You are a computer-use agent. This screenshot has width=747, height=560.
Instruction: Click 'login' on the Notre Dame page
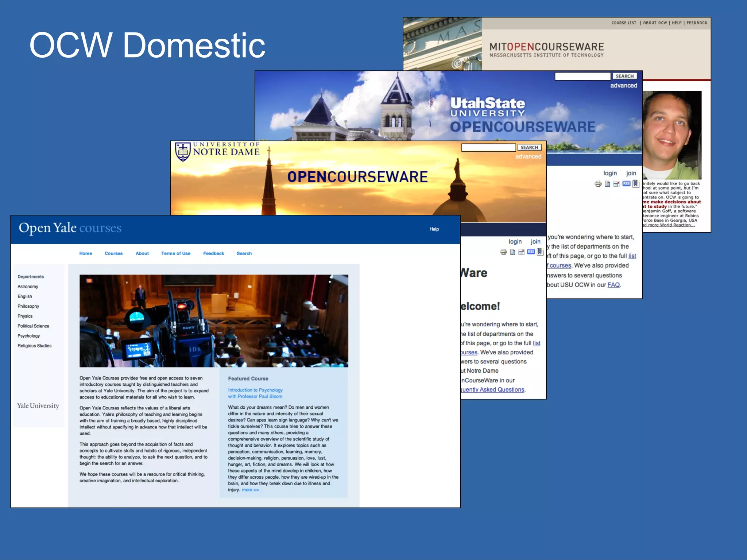515,241
